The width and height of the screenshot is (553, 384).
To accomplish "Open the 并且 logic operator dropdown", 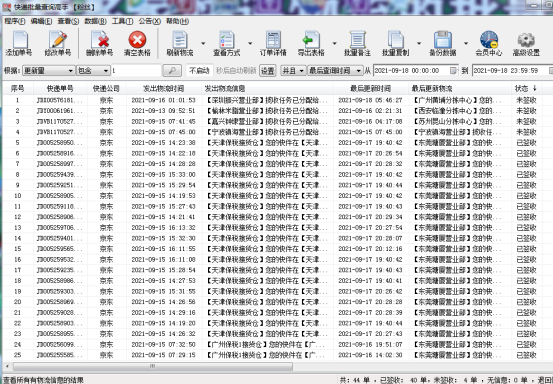I will coord(293,71).
